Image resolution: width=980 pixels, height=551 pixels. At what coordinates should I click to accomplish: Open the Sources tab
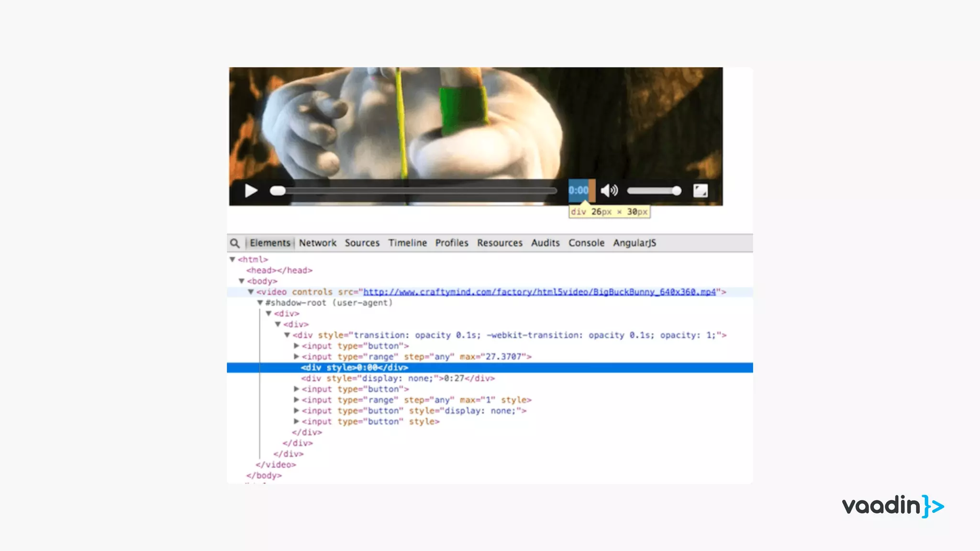362,243
